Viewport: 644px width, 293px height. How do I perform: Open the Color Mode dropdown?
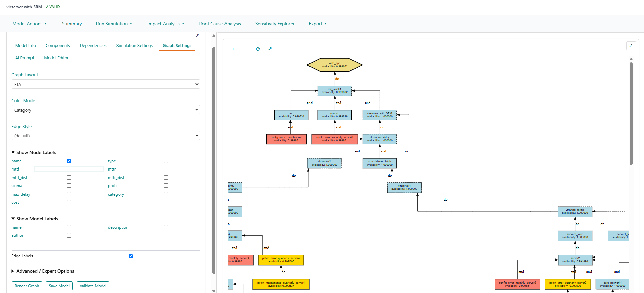click(106, 110)
